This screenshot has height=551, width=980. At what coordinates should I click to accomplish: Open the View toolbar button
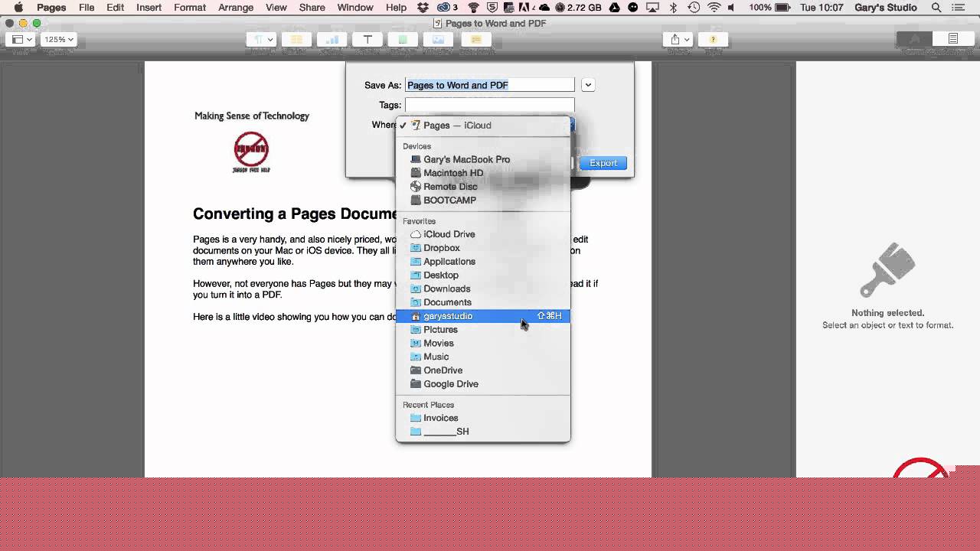(22, 39)
